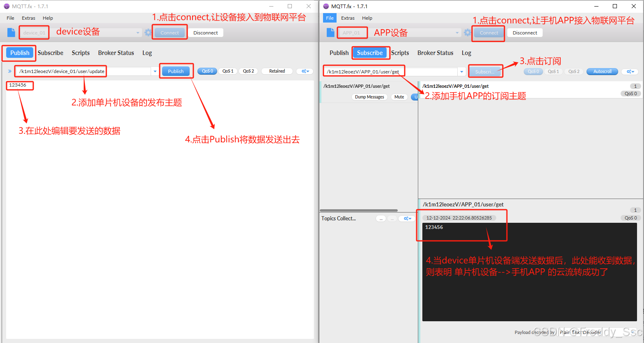
Task: Click MQTT.fx title icon of device_01 window
Action: (7, 6)
